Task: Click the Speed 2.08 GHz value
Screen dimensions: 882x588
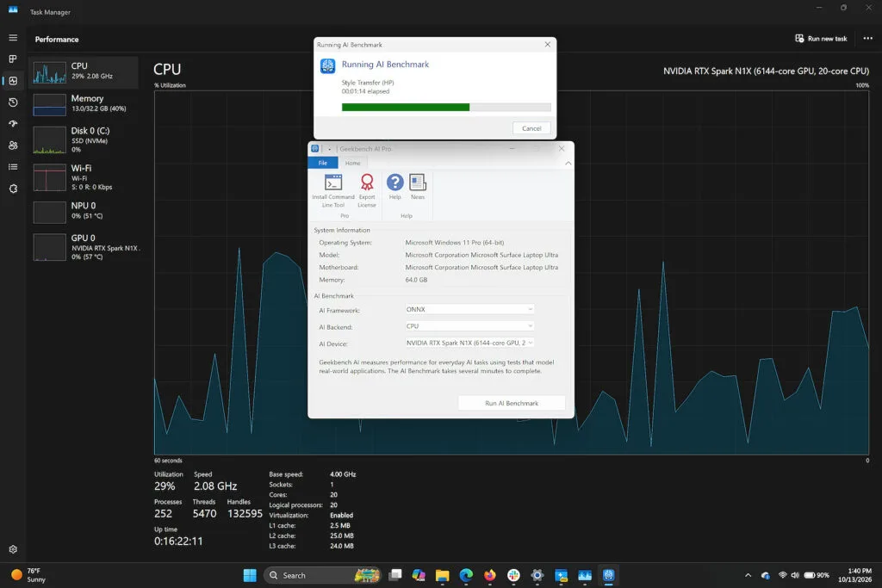Action: click(215, 486)
